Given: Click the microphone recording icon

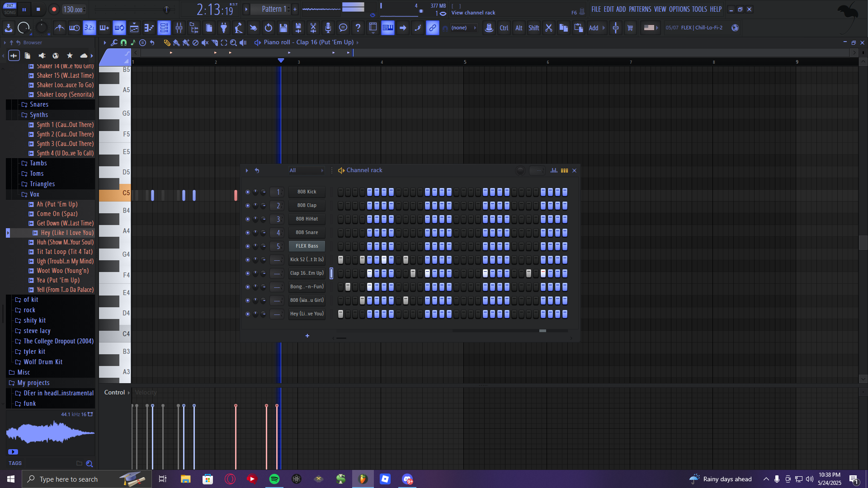Looking at the screenshot, I should click(x=328, y=28).
